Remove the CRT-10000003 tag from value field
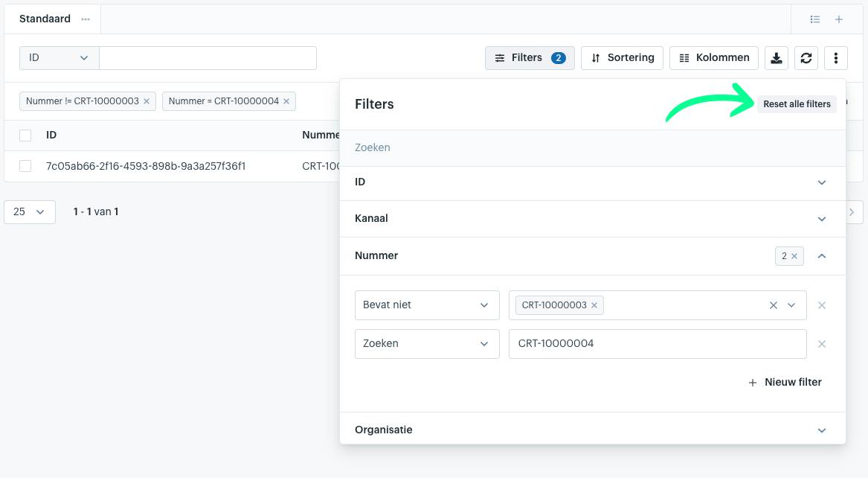Screen dimensions: 868x478 (x=594, y=305)
